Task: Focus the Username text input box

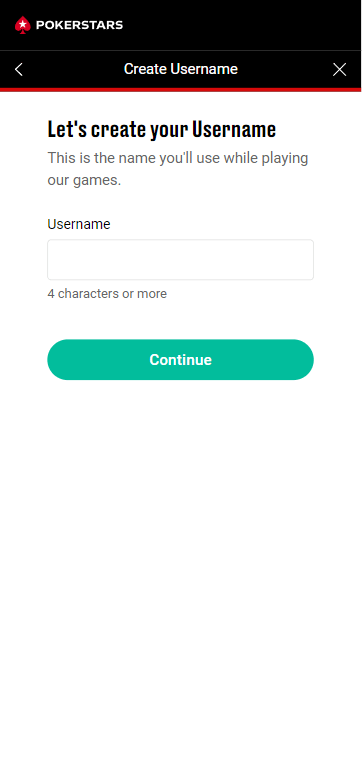Action: click(181, 260)
